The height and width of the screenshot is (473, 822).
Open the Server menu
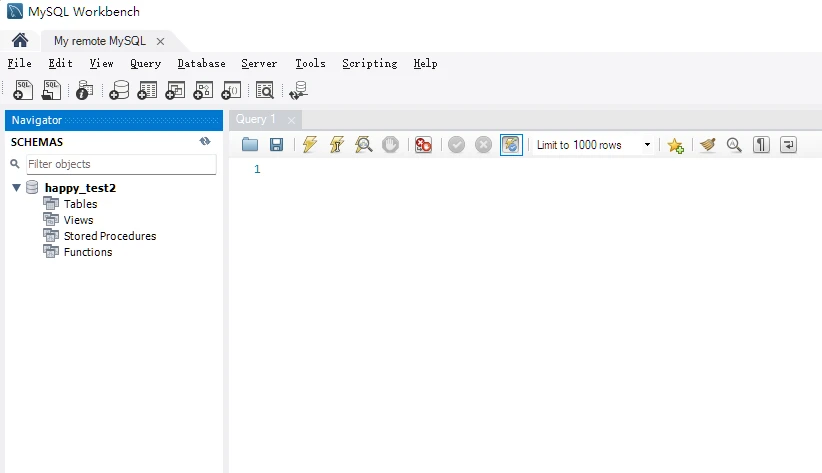coord(259,63)
